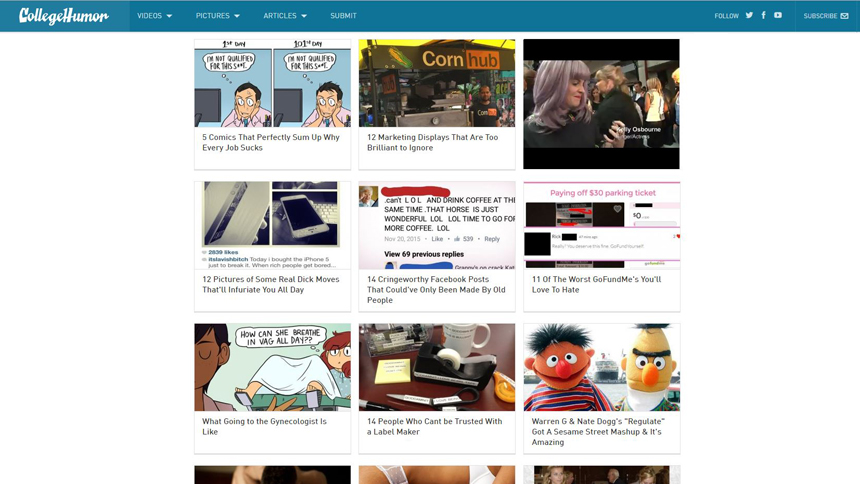This screenshot has width=860, height=484.
Task: Open '12 Marketing Displays' article title
Action: tap(432, 142)
